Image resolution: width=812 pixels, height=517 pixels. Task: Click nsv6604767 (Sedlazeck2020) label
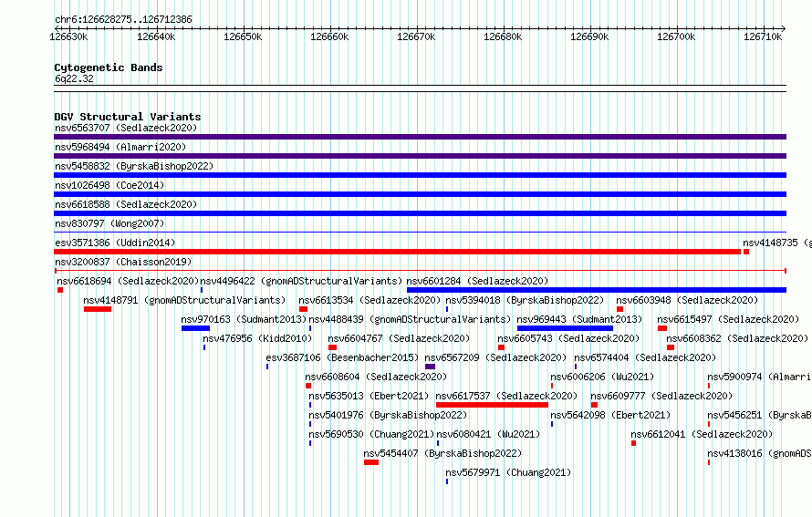tap(399, 338)
